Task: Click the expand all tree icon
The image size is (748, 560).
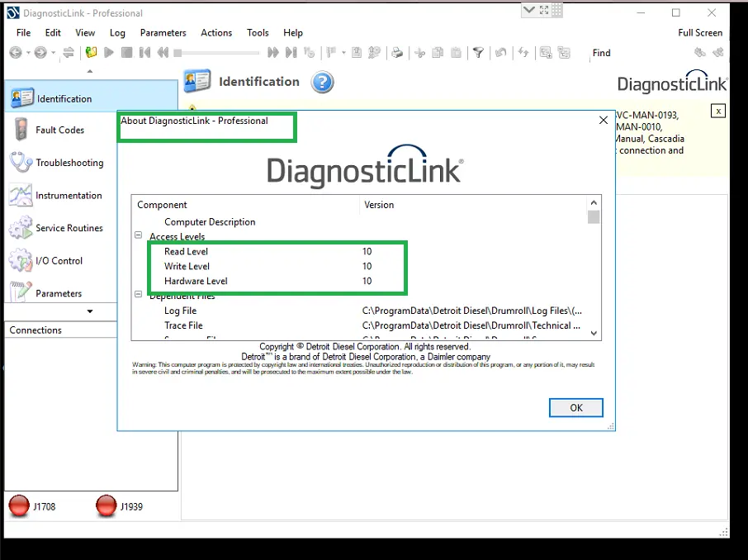Action: [x=546, y=53]
